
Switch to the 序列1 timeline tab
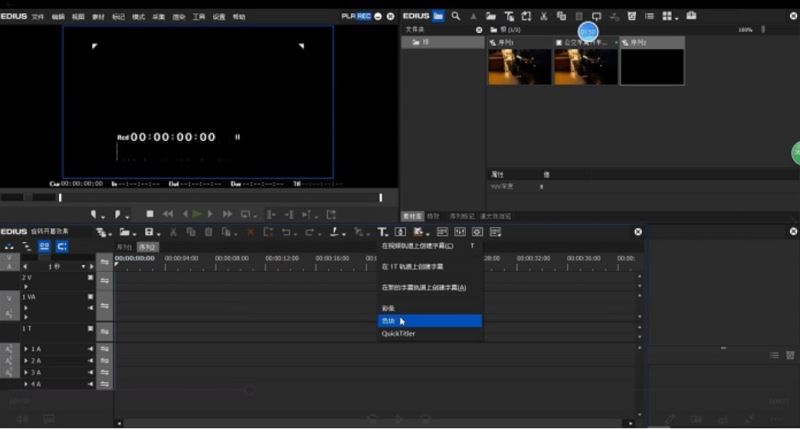pyautogui.click(x=124, y=247)
